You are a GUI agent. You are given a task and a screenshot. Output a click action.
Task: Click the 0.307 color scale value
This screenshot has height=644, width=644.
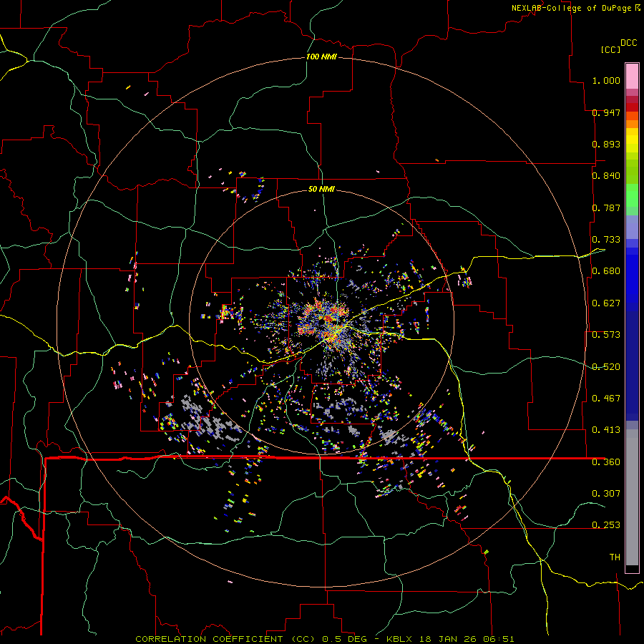pyautogui.click(x=606, y=493)
